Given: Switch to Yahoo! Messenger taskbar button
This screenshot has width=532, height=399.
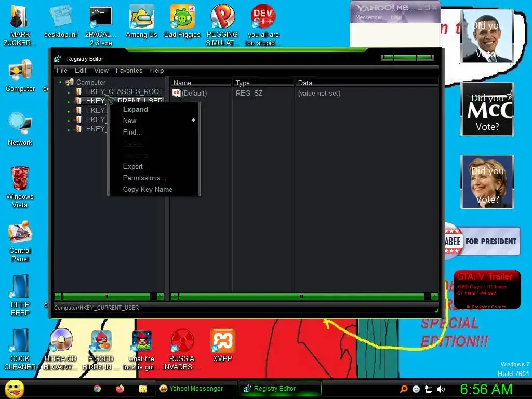Looking at the screenshot, I should [197, 389].
